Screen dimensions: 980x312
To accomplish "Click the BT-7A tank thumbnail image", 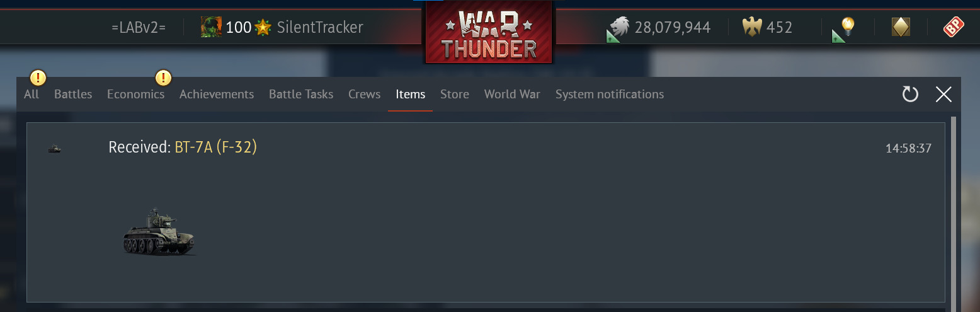I will [x=159, y=232].
